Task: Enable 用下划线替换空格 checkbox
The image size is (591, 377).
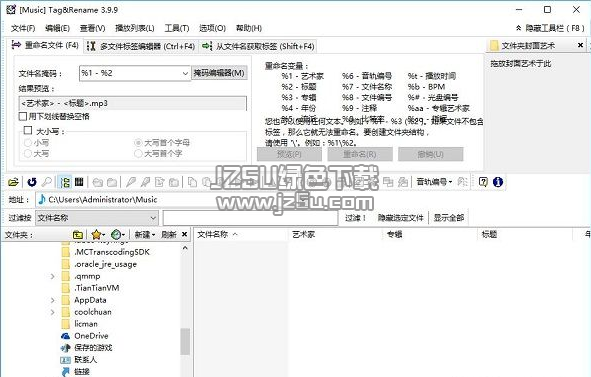Action: pos(23,116)
